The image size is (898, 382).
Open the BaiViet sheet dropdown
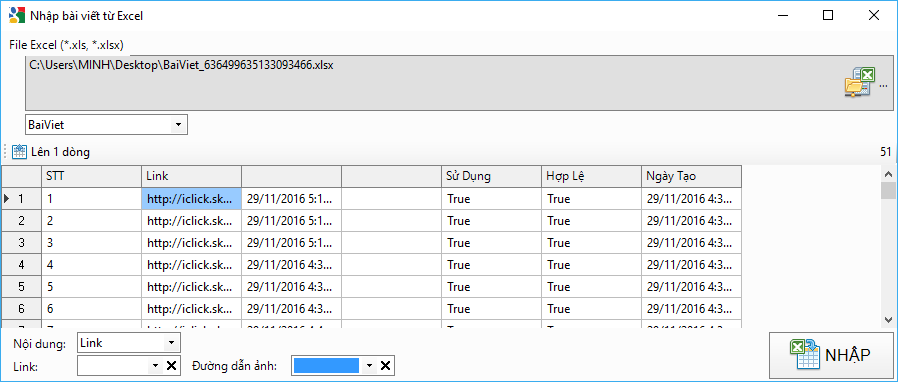click(x=178, y=124)
